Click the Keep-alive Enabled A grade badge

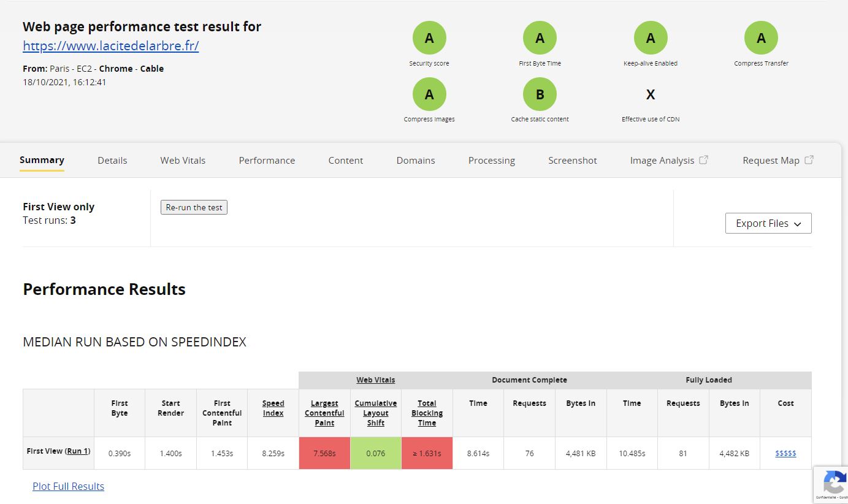pyautogui.click(x=651, y=38)
